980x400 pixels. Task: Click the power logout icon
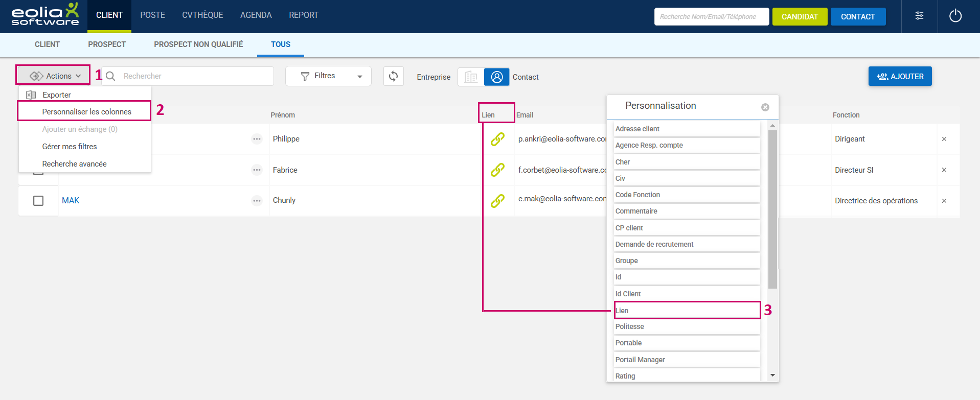click(955, 16)
